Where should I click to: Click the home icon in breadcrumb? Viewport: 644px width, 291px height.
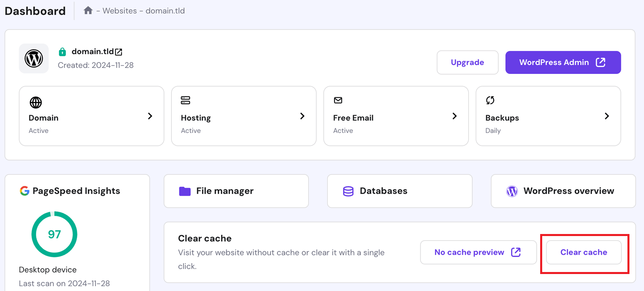88,11
